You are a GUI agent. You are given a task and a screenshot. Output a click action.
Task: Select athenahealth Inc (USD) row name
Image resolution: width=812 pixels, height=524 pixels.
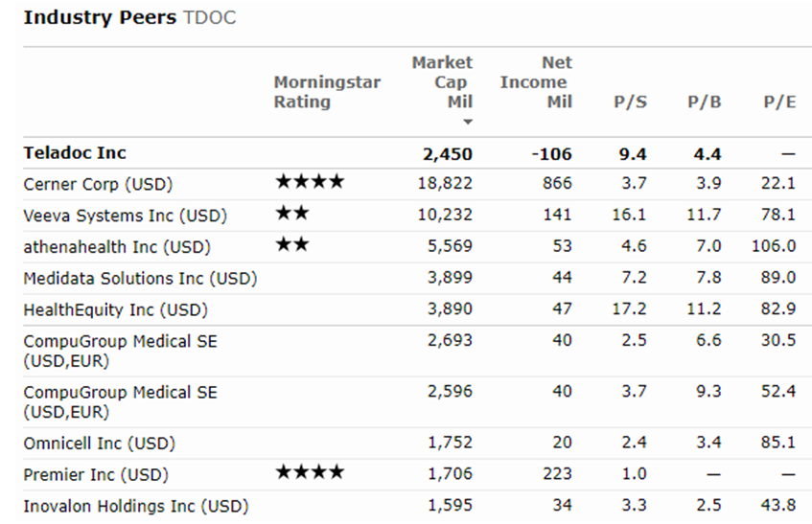click(116, 246)
